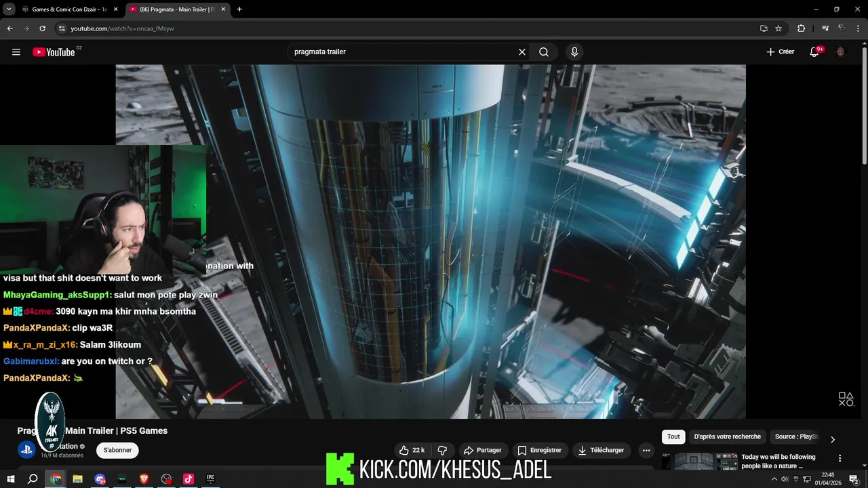Select 'D'après votre recherche' chip
This screenshot has height=488, width=868.
coord(728,437)
